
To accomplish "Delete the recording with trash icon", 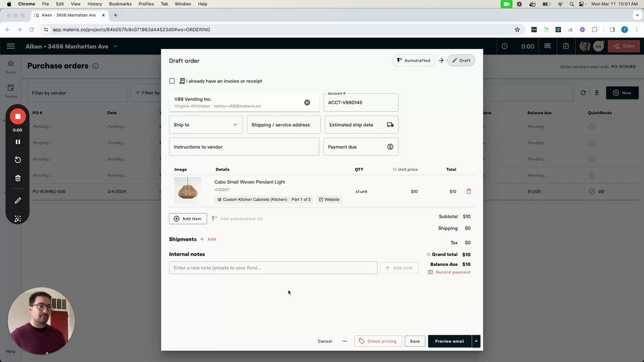I will pos(18,178).
